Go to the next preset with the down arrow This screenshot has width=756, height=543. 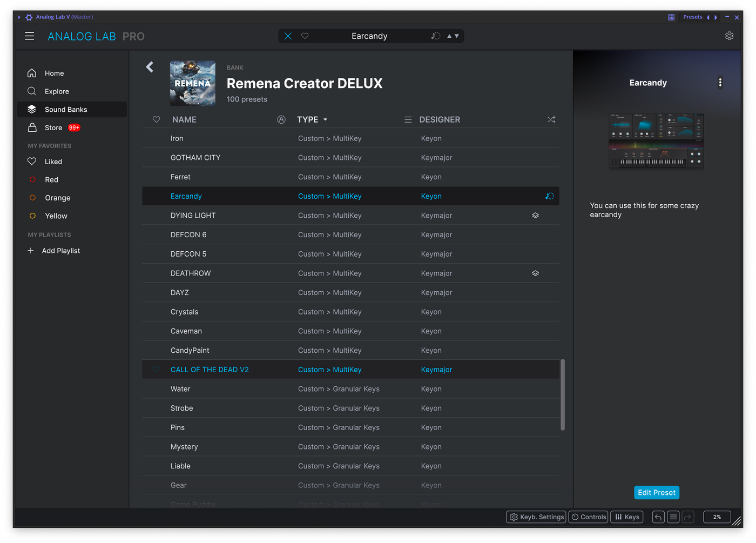(x=457, y=36)
